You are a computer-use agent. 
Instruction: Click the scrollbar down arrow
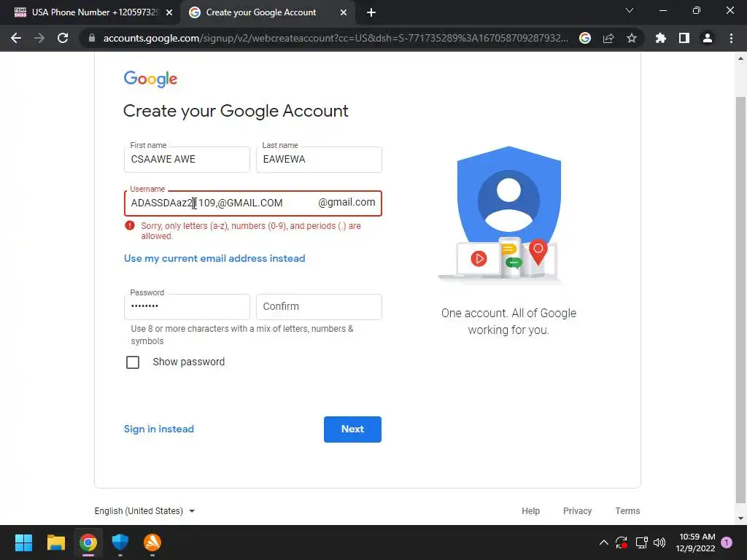click(740, 518)
